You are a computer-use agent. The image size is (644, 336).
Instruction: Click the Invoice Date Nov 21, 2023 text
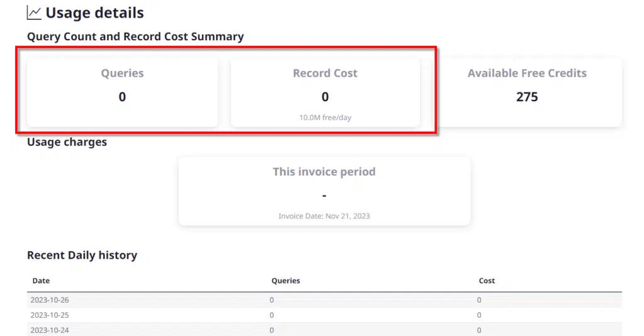tap(324, 216)
